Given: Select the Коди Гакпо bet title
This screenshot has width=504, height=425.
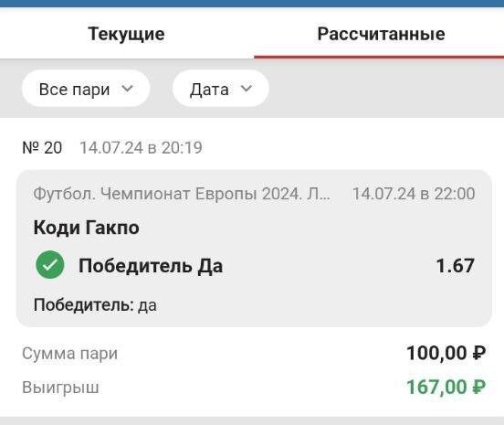Looking at the screenshot, I should click(x=87, y=228).
